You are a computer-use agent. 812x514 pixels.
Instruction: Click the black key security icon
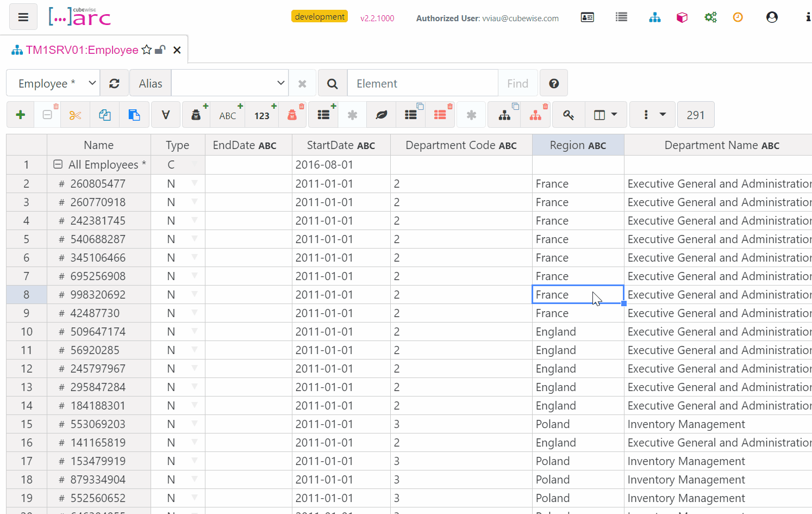click(568, 115)
